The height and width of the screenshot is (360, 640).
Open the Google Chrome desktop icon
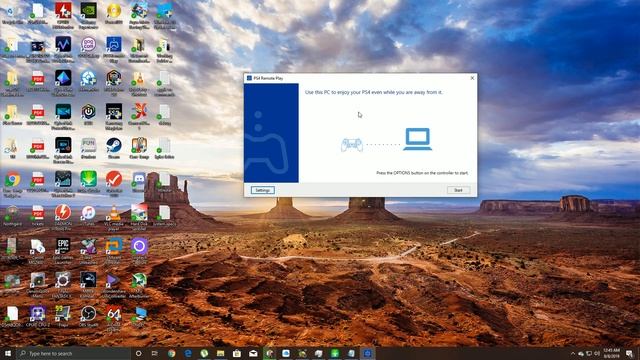pyautogui.click(x=12, y=183)
